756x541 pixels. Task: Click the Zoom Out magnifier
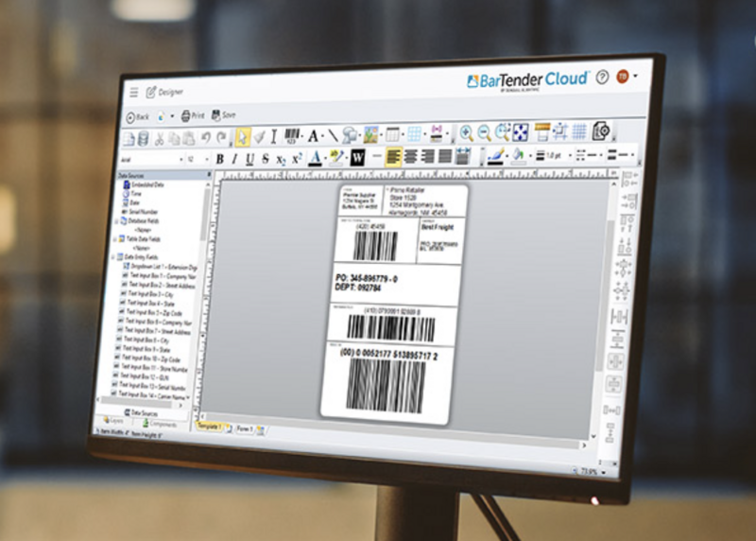point(484,132)
